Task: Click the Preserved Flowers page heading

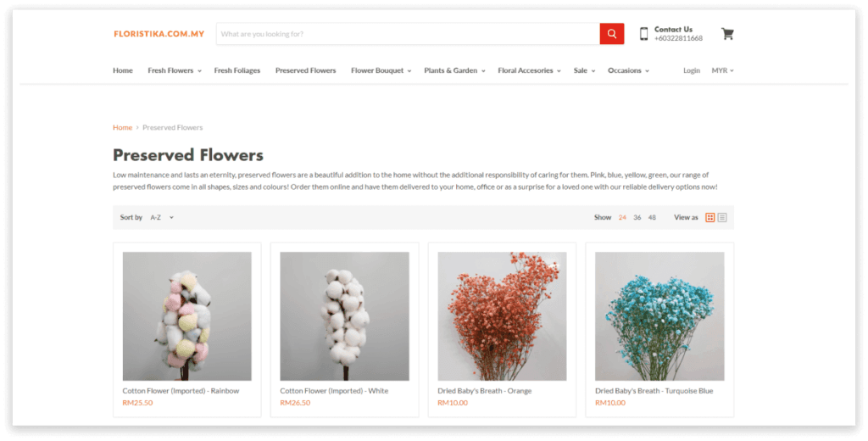Action: (x=188, y=155)
